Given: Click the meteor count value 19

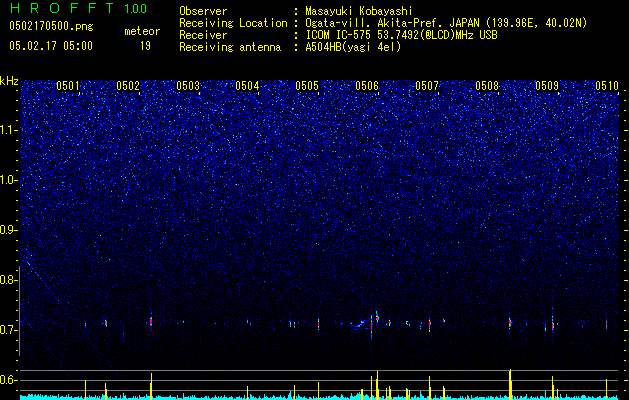Looking at the screenshot, I should 145,46.
